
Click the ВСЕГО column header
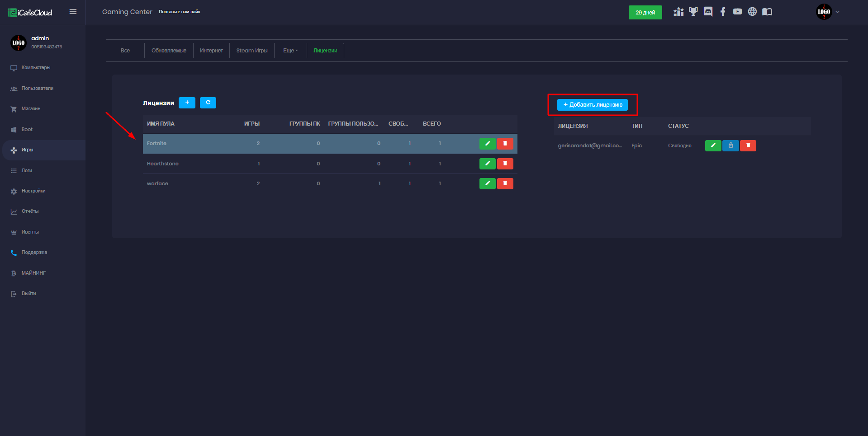[x=432, y=124]
